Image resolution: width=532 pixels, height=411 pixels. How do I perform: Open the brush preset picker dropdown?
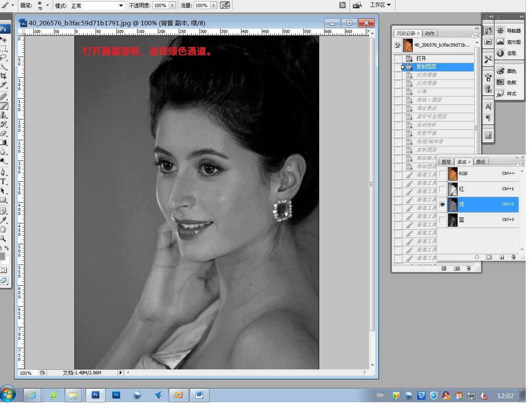[x=47, y=5]
